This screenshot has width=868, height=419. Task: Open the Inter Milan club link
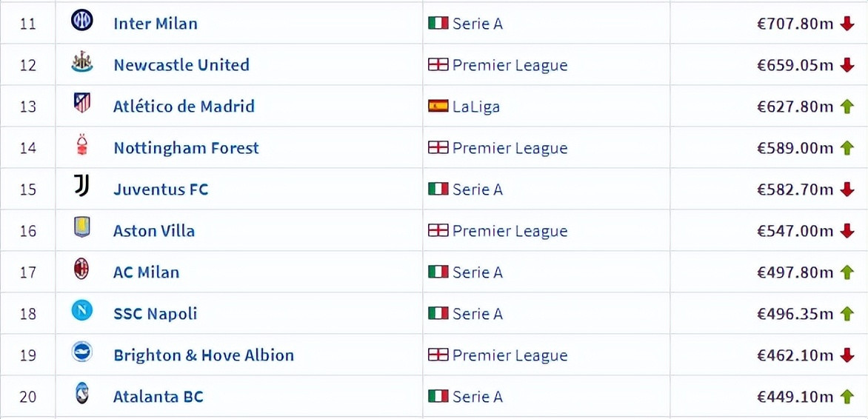(155, 23)
